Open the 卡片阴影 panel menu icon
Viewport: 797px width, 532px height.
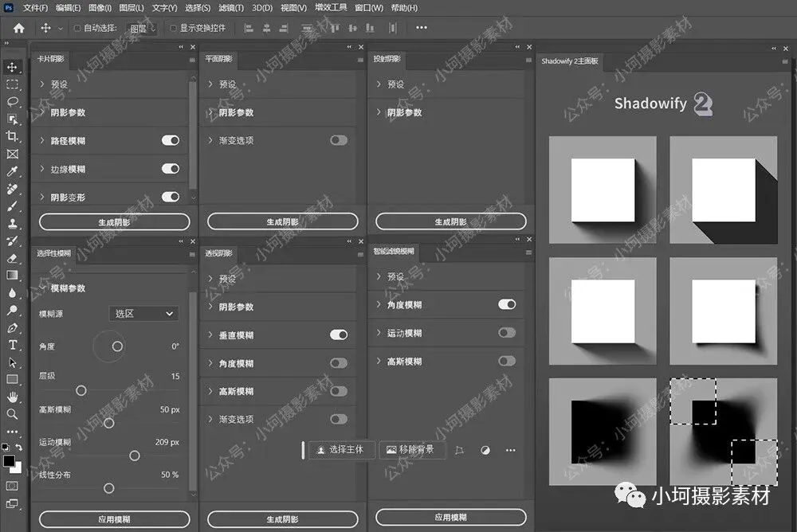192,60
